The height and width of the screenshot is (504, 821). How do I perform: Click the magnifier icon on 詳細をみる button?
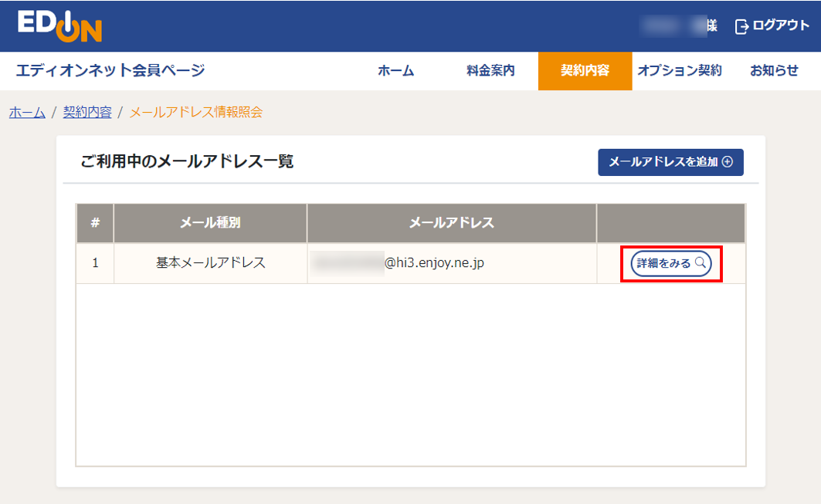pos(699,263)
